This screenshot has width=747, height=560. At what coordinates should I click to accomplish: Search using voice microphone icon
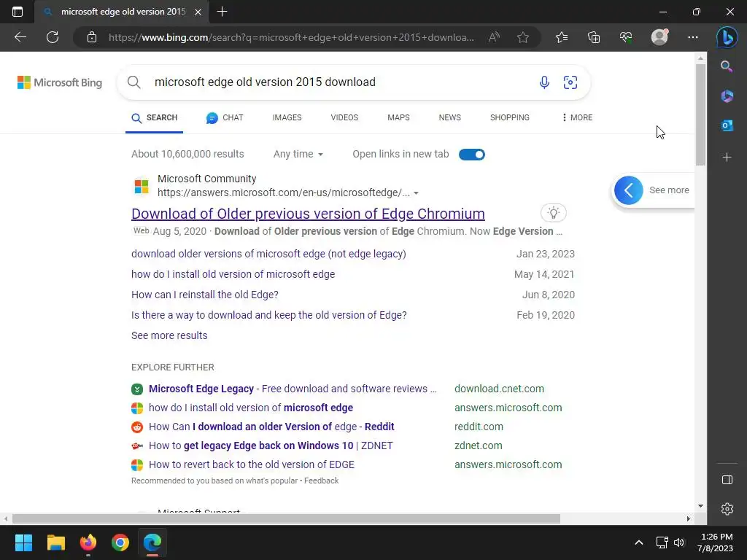pos(544,82)
